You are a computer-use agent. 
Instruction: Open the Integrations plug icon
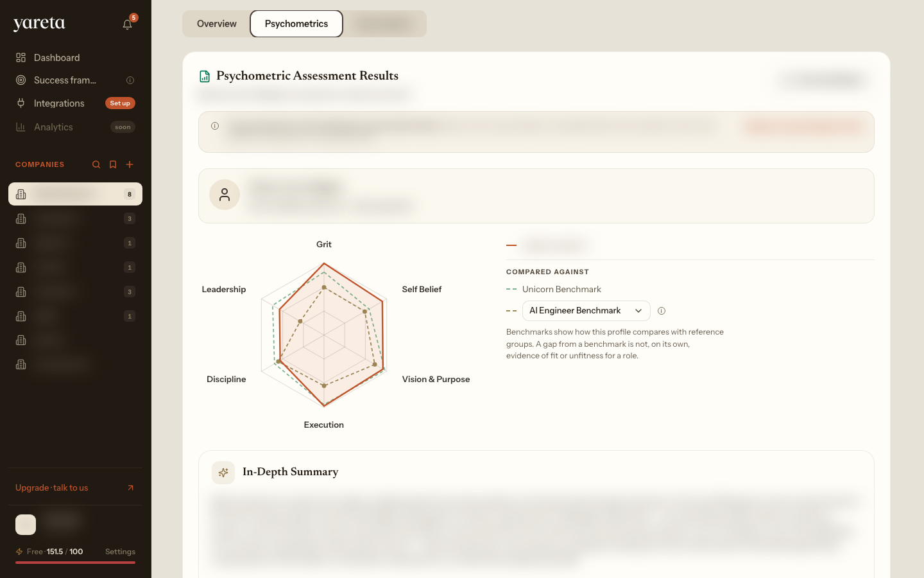pyautogui.click(x=21, y=103)
